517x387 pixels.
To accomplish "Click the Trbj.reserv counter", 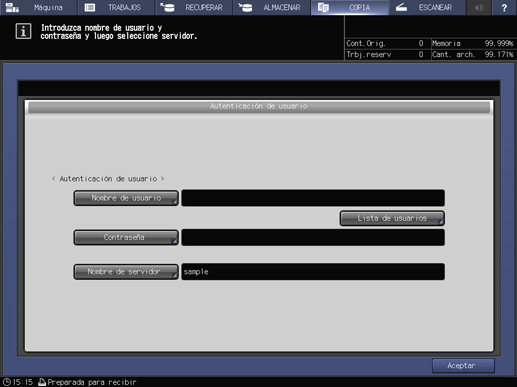I will pos(385,54).
